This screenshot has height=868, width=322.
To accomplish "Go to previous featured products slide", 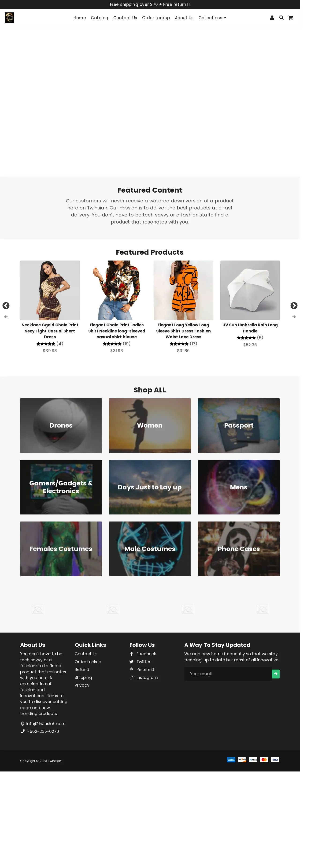I will click(6, 306).
